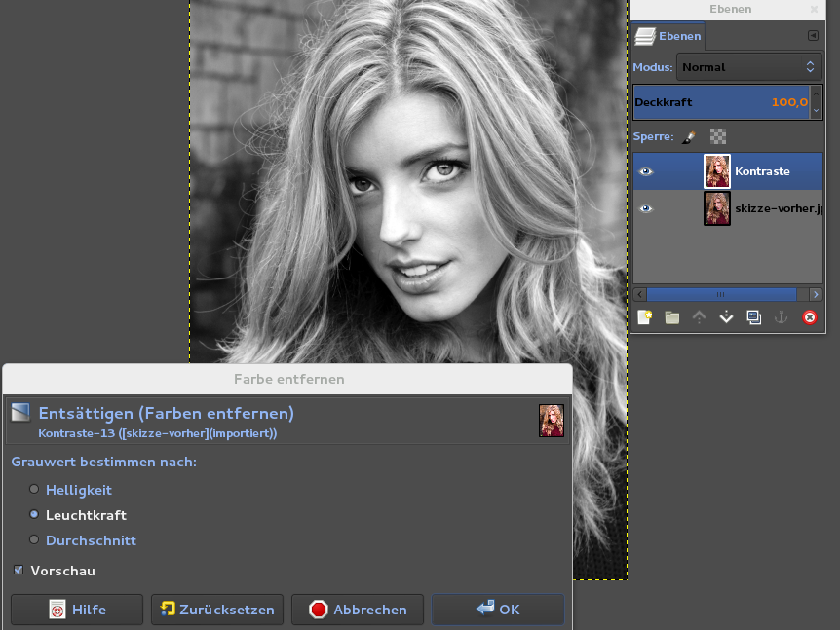Image resolution: width=840 pixels, height=630 pixels.
Task: Hide the skizze-vorher layer
Action: [645, 208]
